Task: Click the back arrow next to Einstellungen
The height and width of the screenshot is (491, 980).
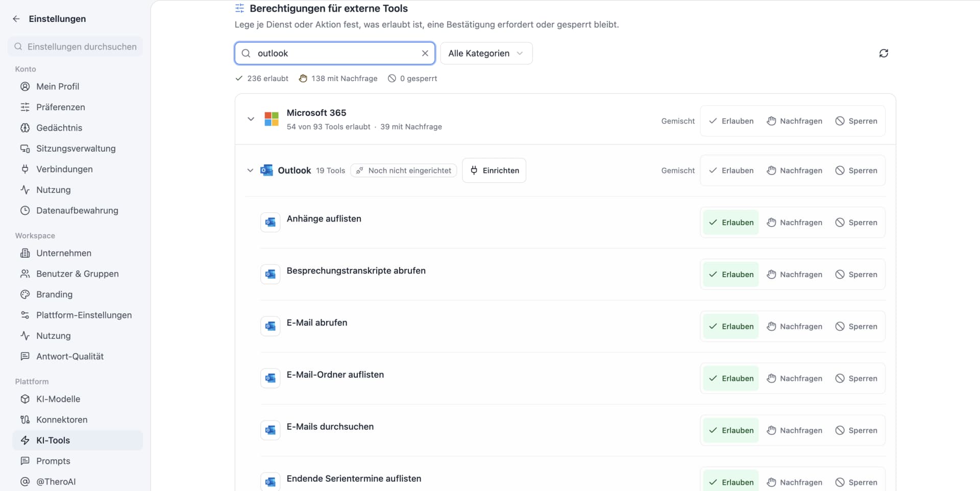Action: click(x=16, y=19)
